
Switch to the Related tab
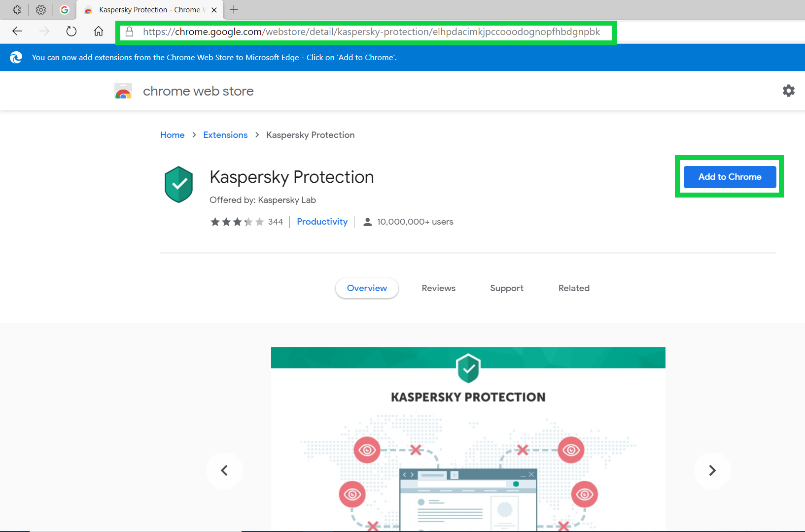[x=574, y=288]
